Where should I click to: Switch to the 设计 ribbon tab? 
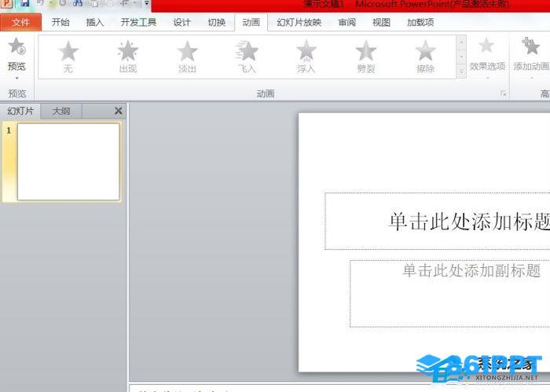(181, 23)
